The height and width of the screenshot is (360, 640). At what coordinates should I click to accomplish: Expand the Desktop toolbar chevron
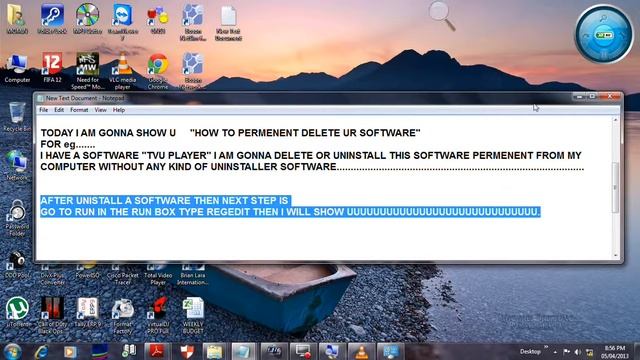(546, 347)
